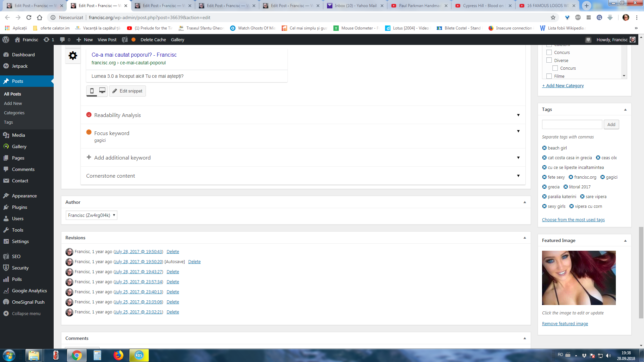Remove the 'beach girl' tag

[x=544, y=148]
